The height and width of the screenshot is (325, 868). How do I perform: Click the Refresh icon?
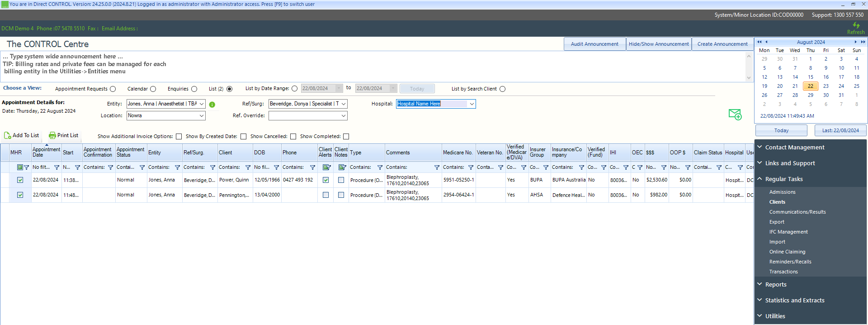tap(856, 25)
